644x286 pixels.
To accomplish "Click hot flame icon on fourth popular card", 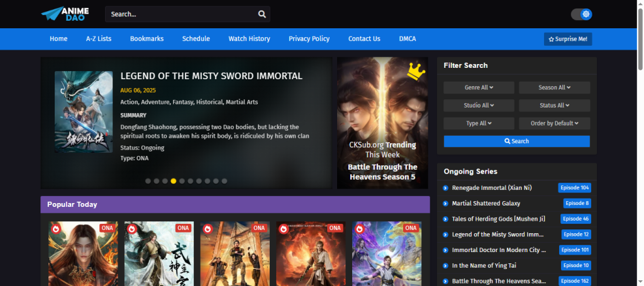I will point(284,229).
